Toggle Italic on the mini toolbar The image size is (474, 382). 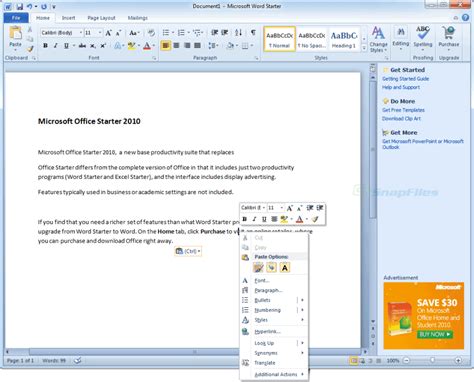pyautogui.click(x=254, y=219)
